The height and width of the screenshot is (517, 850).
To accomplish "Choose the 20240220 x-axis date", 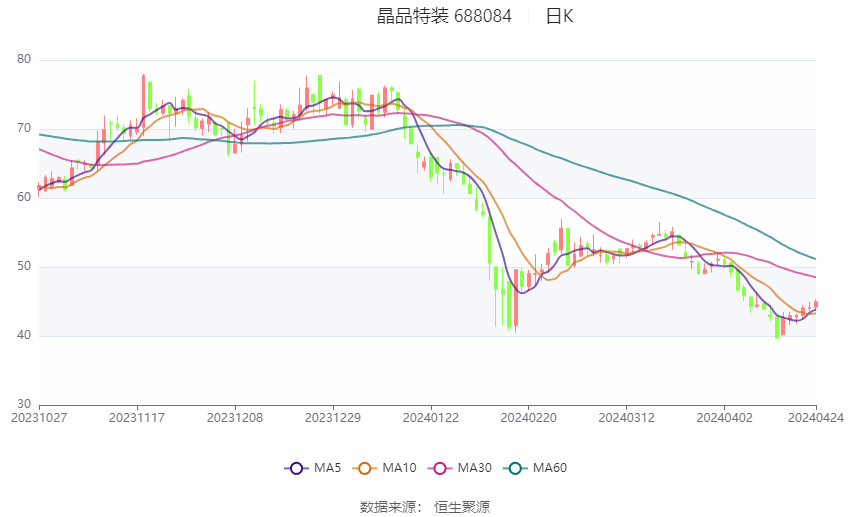I will pos(527,417).
